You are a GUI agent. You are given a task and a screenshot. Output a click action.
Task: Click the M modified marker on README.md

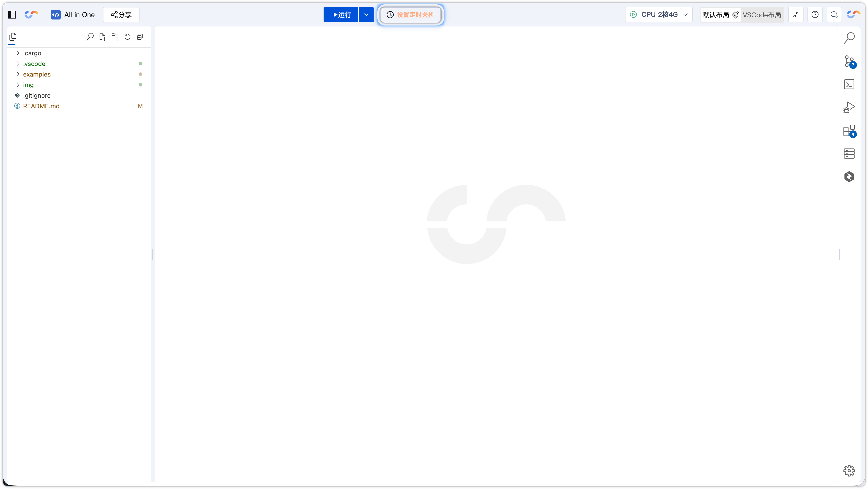pos(140,106)
